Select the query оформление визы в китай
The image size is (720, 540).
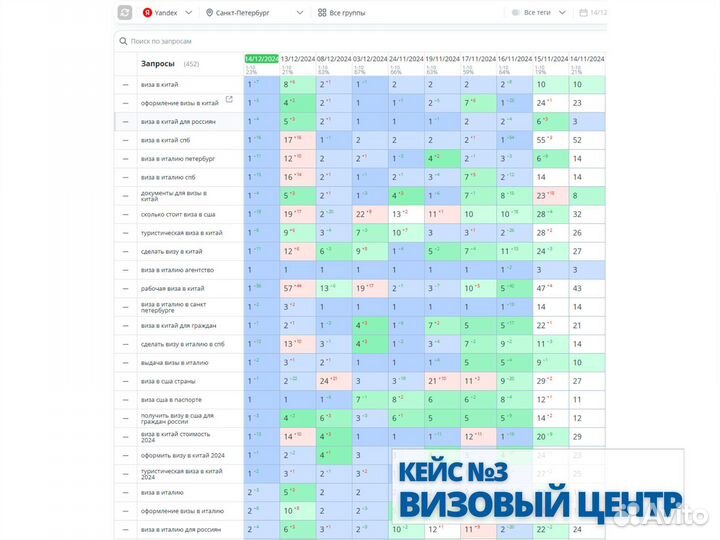click(180, 103)
